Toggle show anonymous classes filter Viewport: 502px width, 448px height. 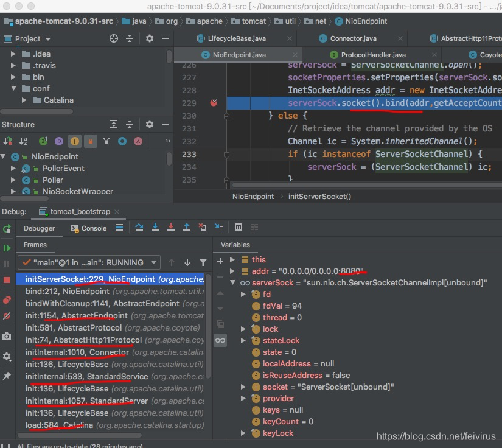tap(122, 141)
